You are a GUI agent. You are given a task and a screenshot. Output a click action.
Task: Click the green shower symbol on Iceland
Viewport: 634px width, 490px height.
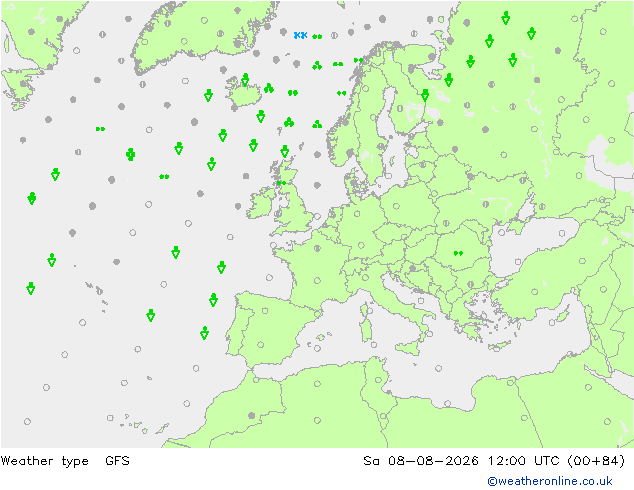click(245, 80)
